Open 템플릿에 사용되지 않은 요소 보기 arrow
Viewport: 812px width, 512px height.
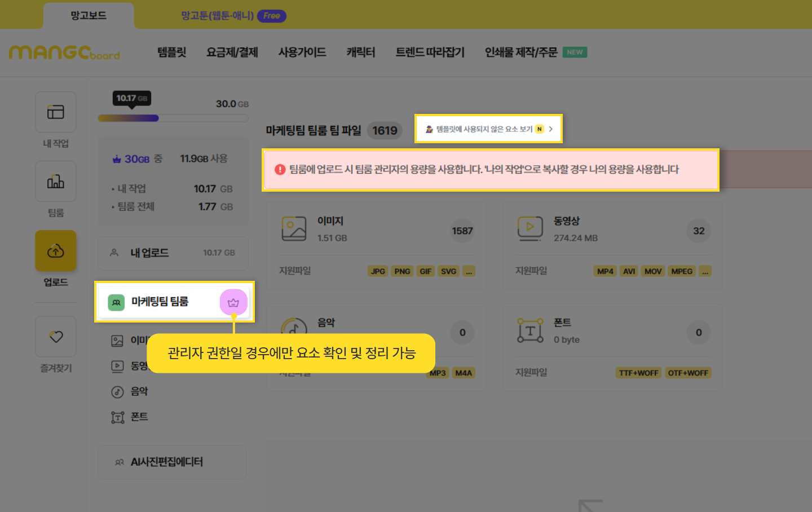pos(550,129)
